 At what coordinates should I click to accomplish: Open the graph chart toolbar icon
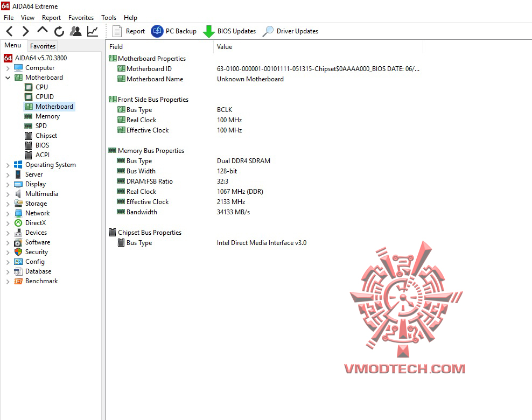click(x=92, y=31)
